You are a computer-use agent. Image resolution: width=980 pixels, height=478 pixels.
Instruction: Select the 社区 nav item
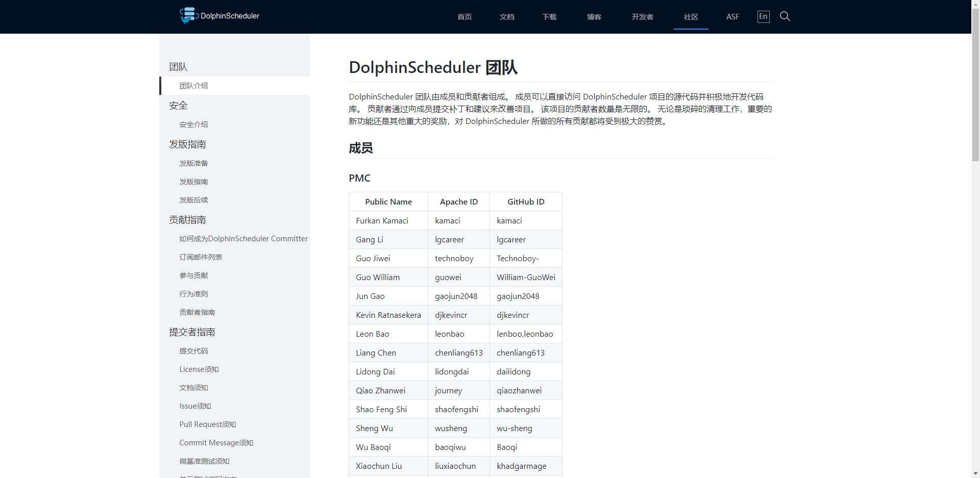(691, 17)
